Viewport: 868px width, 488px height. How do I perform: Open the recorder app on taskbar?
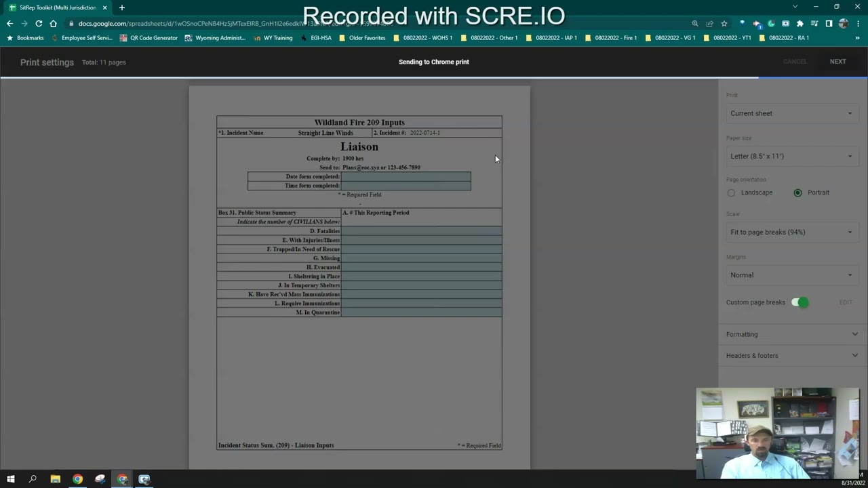click(144, 479)
